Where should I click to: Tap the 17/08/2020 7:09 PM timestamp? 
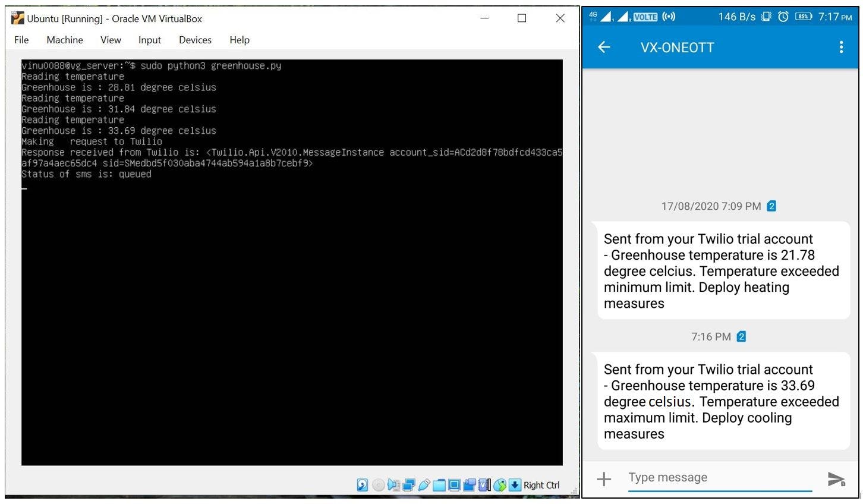click(711, 206)
